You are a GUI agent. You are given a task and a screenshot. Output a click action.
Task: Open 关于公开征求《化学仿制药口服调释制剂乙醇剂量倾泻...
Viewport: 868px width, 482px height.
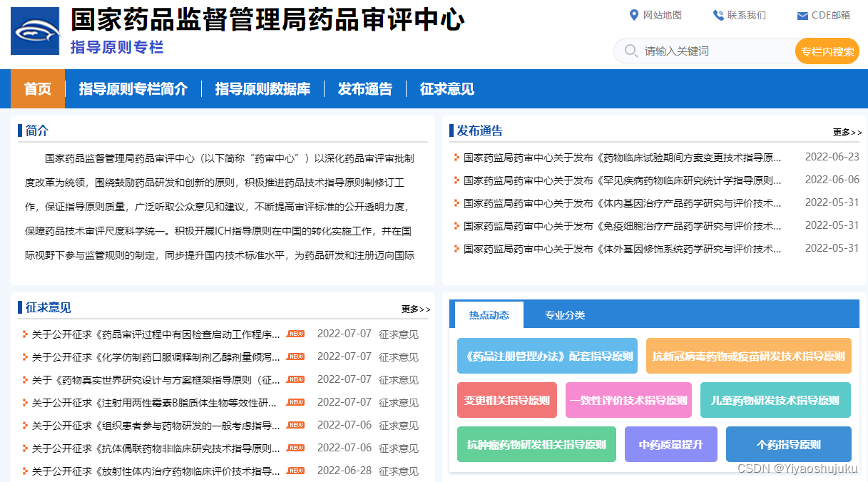click(156, 357)
